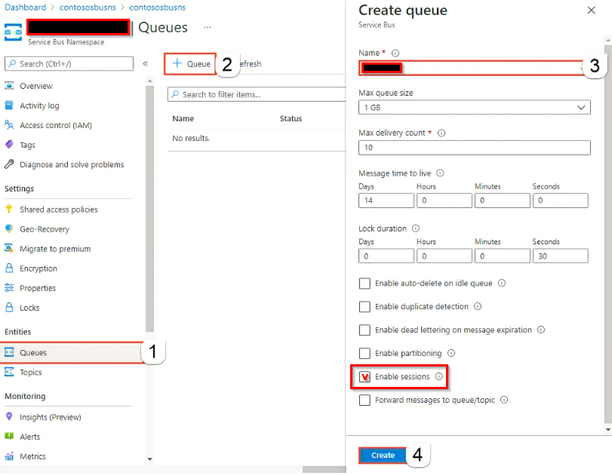Click the queue Name input field

point(474,68)
